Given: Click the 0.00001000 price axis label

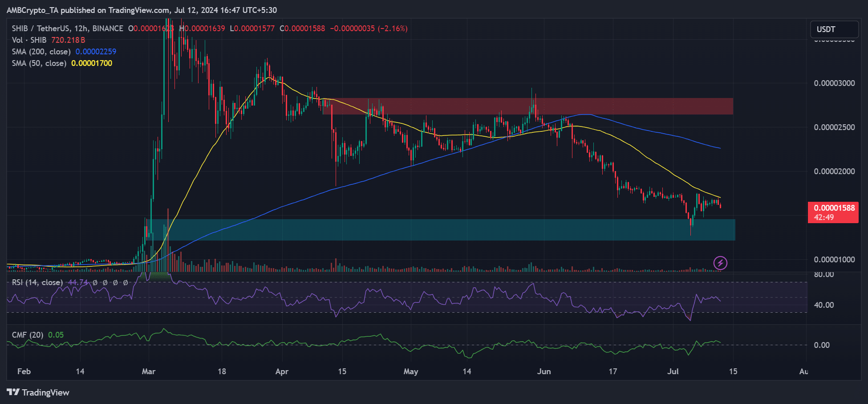Looking at the screenshot, I should (834, 260).
